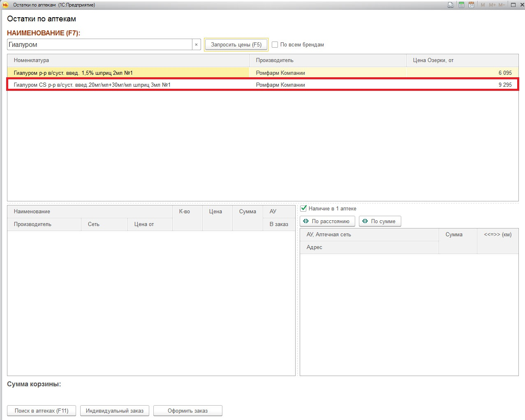Click the M+ memory add button
525x420 pixels.
tap(492, 5)
